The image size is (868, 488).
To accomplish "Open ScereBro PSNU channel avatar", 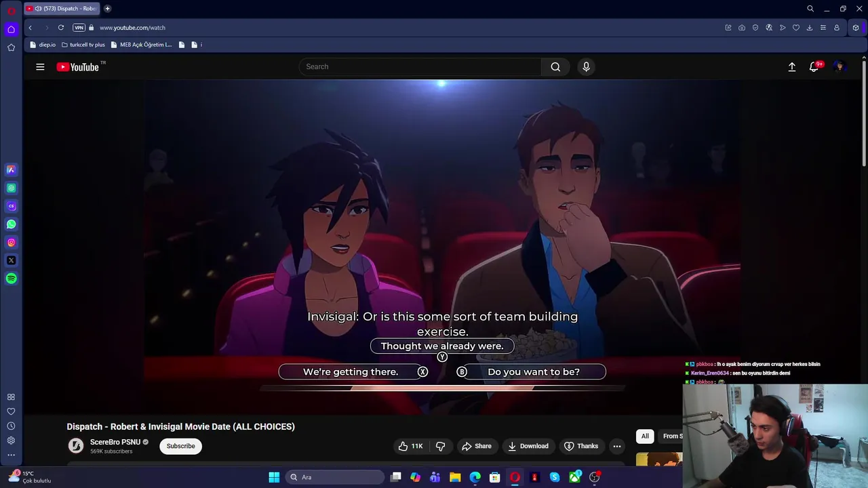I will pyautogui.click(x=76, y=445).
